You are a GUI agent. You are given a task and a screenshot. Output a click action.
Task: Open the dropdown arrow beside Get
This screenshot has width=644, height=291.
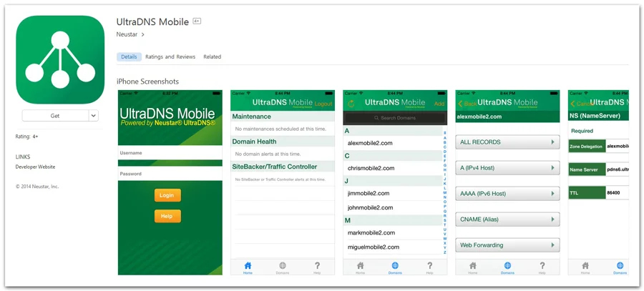coord(94,116)
